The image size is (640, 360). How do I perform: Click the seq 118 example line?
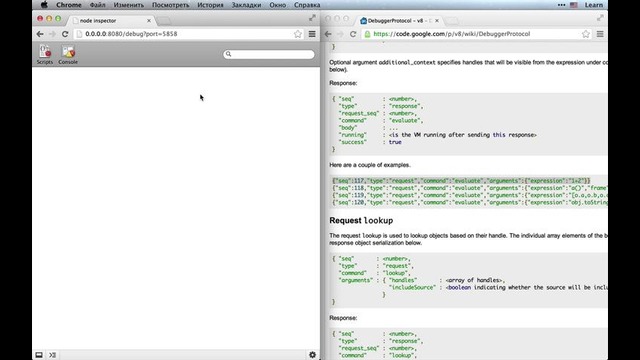pyautogui.click(x=470, y=188)
